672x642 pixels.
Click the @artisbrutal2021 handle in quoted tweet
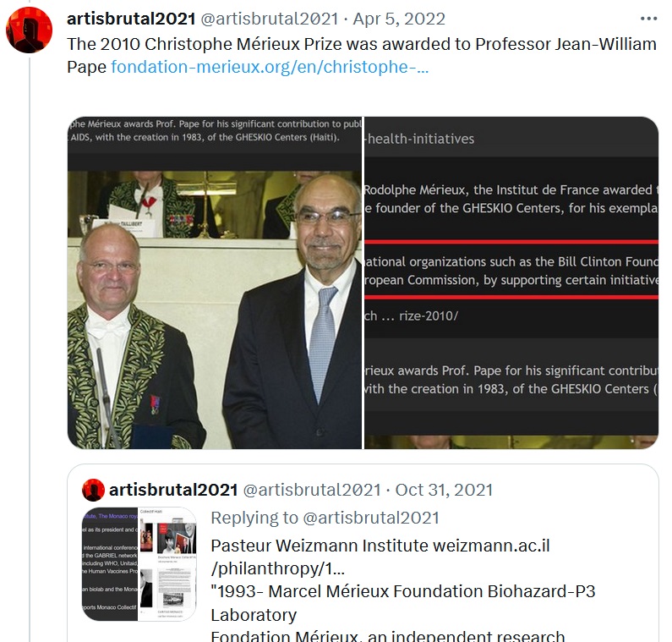[x=312, y=490]
